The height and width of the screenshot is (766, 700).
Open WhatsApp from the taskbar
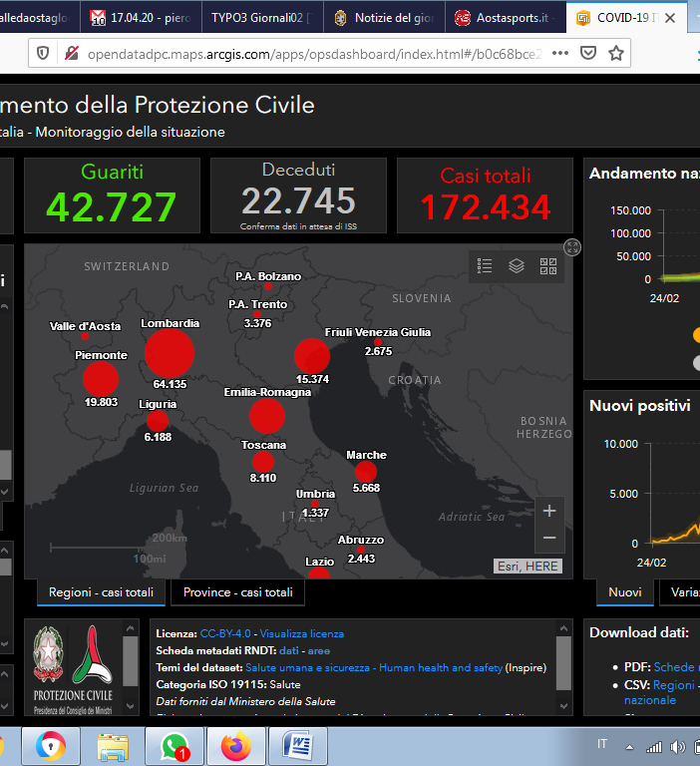175,745
